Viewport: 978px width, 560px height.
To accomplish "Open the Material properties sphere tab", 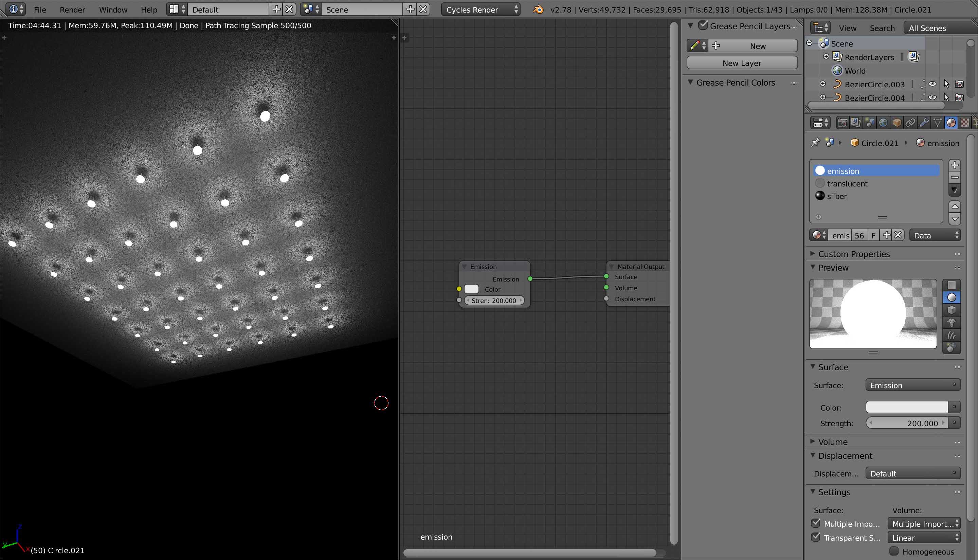I will point(951,123).
